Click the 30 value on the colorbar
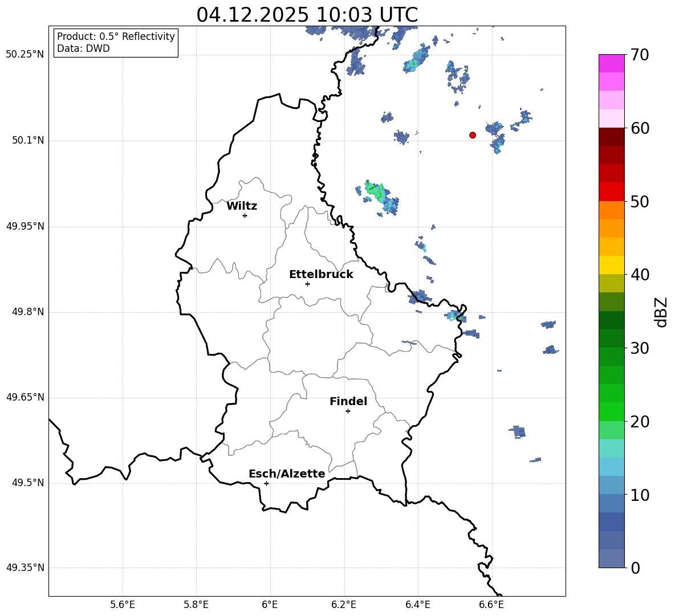Screen dimensions: 675x616 640,348
